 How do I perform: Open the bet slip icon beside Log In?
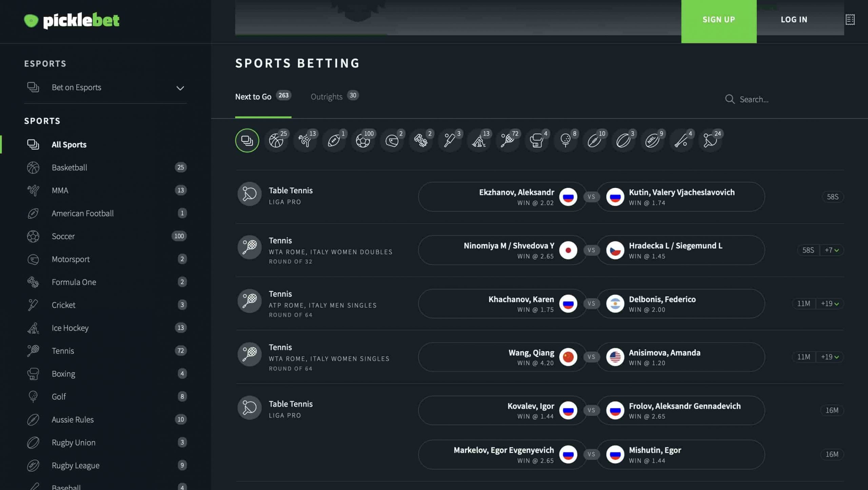850,20
